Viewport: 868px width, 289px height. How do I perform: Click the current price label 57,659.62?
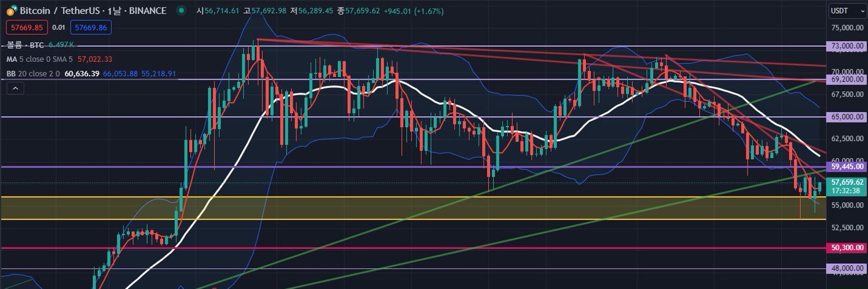point(847,181)
